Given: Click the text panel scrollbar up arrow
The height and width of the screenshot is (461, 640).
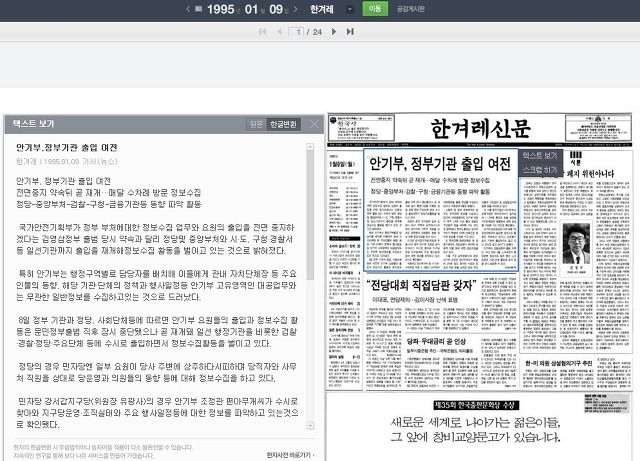Looking at the screenshot, I should point(310,147).
